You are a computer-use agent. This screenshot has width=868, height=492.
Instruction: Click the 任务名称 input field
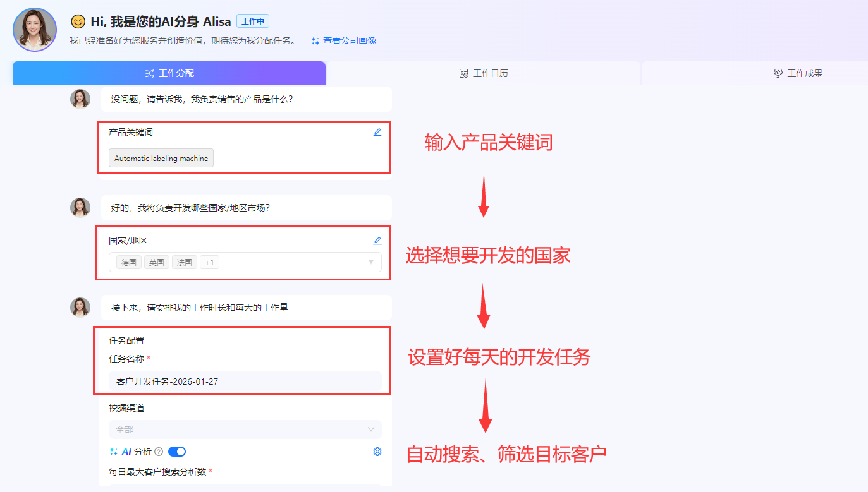245,381
